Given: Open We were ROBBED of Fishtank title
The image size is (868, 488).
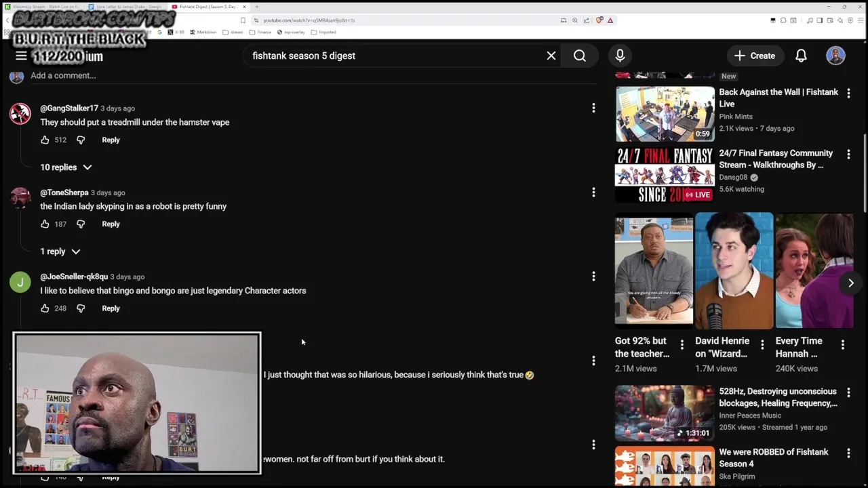Looking at the screenshot, I should coord(774,458).
